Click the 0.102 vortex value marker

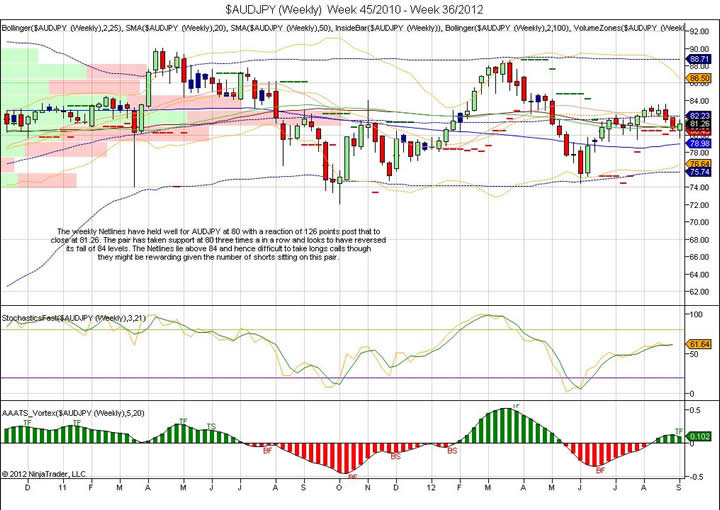point(699,436)
